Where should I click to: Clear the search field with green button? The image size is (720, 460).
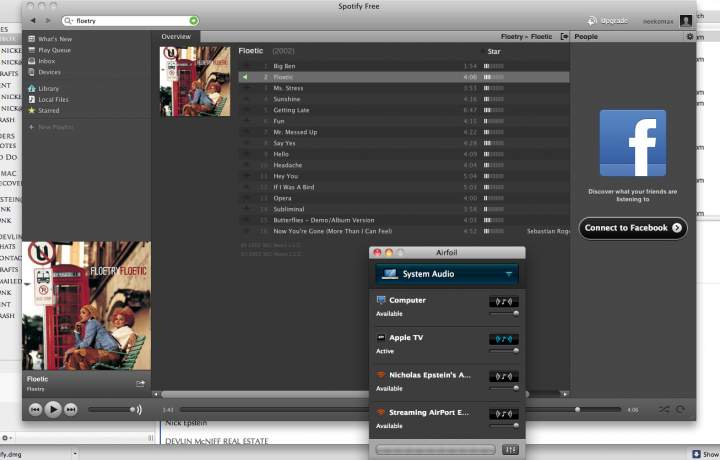[194, 21]
